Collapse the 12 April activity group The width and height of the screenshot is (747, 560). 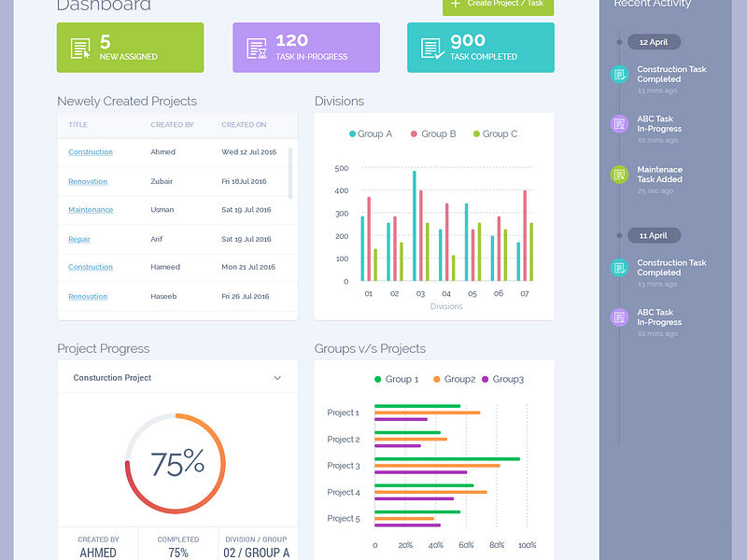coord(655,41)
